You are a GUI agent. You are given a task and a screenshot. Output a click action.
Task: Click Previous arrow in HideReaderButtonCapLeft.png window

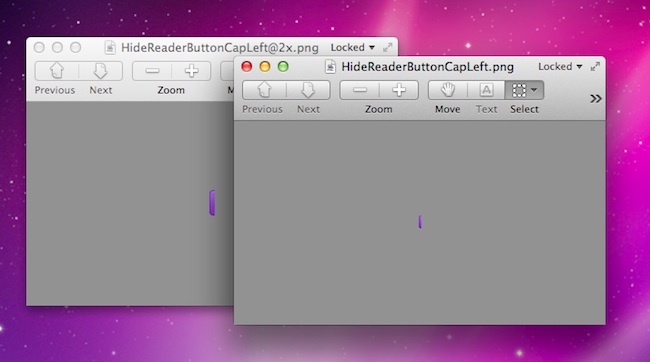pos(264,90)
